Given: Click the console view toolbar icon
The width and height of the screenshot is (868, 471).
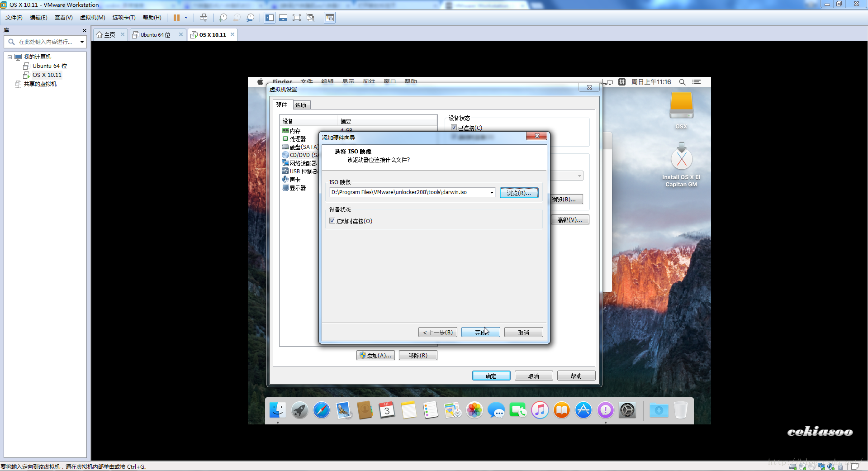Looking at the screenshot, I should [330, 18].
